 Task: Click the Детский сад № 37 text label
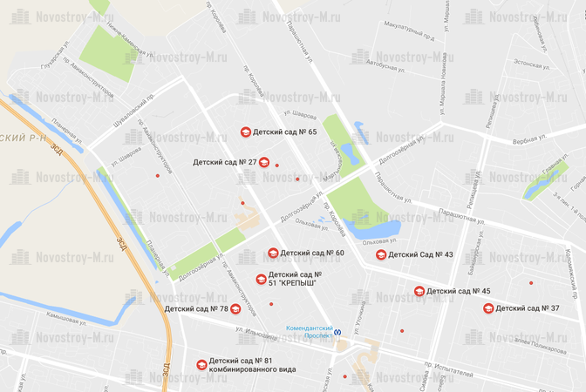(x=528, y=308)
